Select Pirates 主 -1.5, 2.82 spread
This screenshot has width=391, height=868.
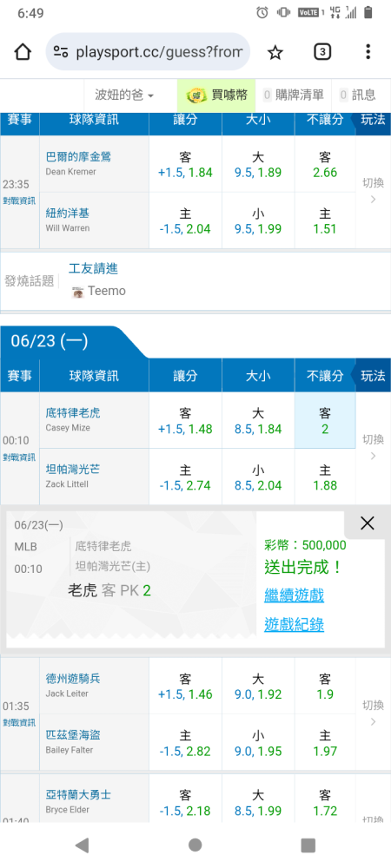(186, 743)
